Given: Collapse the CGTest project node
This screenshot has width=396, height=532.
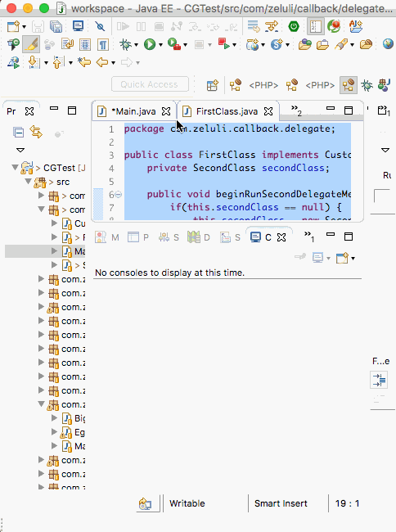Looking at the screenshot, I should pyautogui.click(x=15, y=167).
